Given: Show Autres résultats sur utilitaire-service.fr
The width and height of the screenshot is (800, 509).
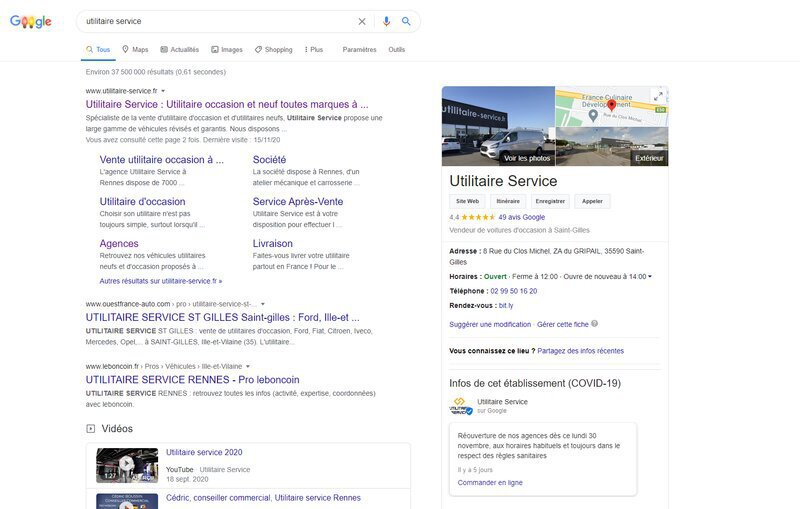Looking at the screenshot, I should coord(161,281).
